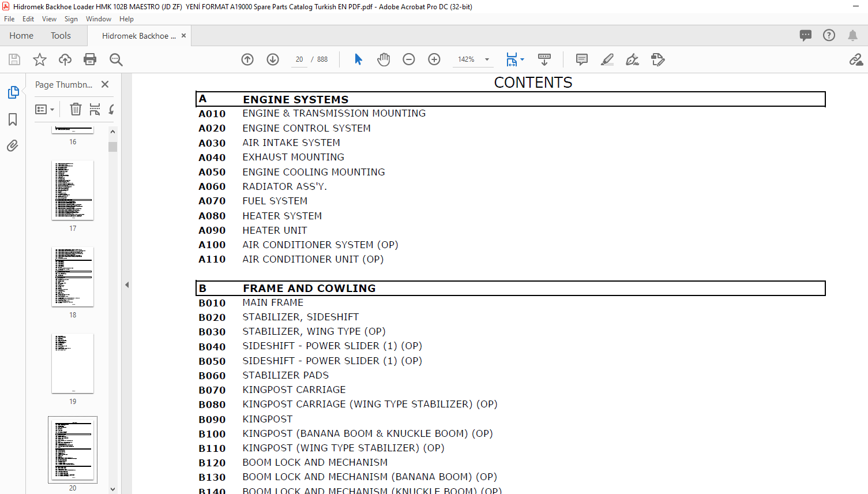Add bookmark with the star icon

coord(40,59)
